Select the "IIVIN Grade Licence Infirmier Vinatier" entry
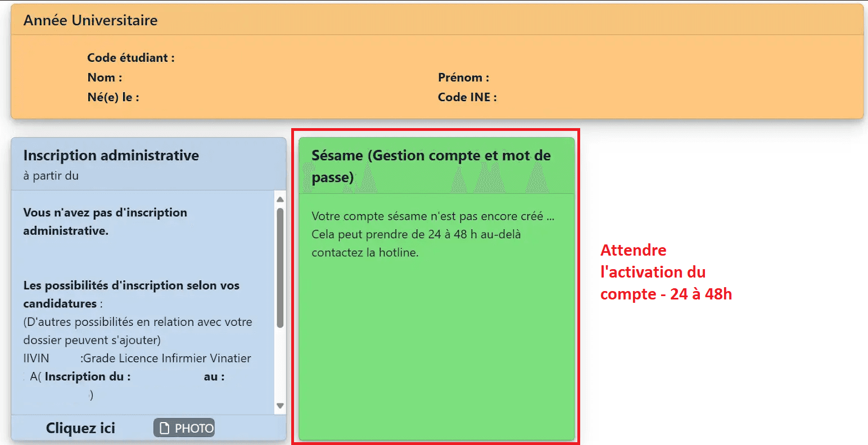This screenshot has height=445, width=868. [137, 358]
